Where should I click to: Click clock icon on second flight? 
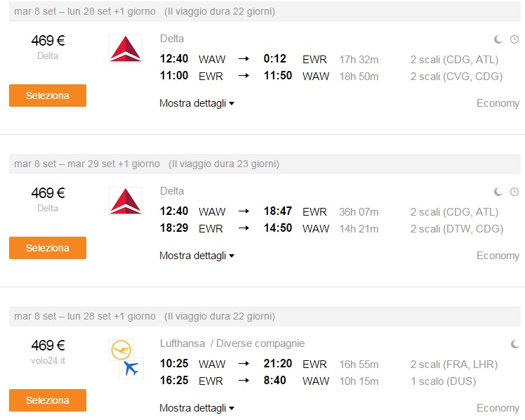point(514,192)
